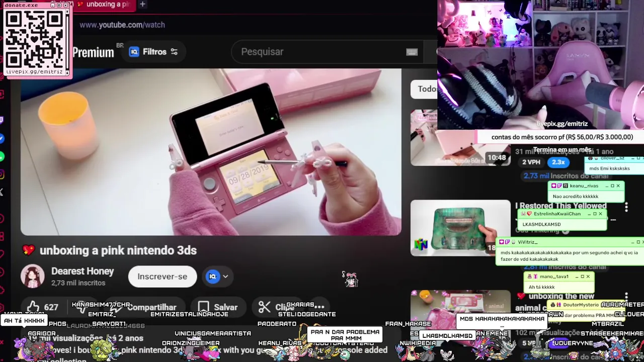Minimize mano_tava1 chat popup
Screen dimensions: 644x362
[576, 277]
